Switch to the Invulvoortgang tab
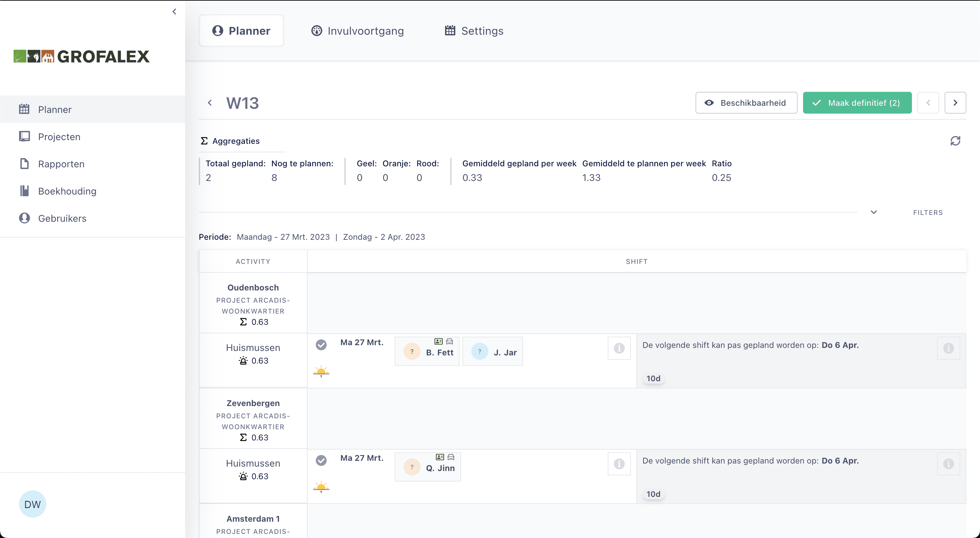The image size is (980, 538). [357, 31]
